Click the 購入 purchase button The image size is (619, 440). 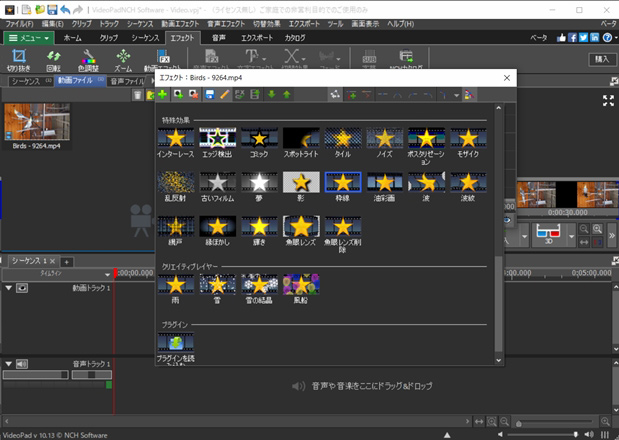pos(602,59)
